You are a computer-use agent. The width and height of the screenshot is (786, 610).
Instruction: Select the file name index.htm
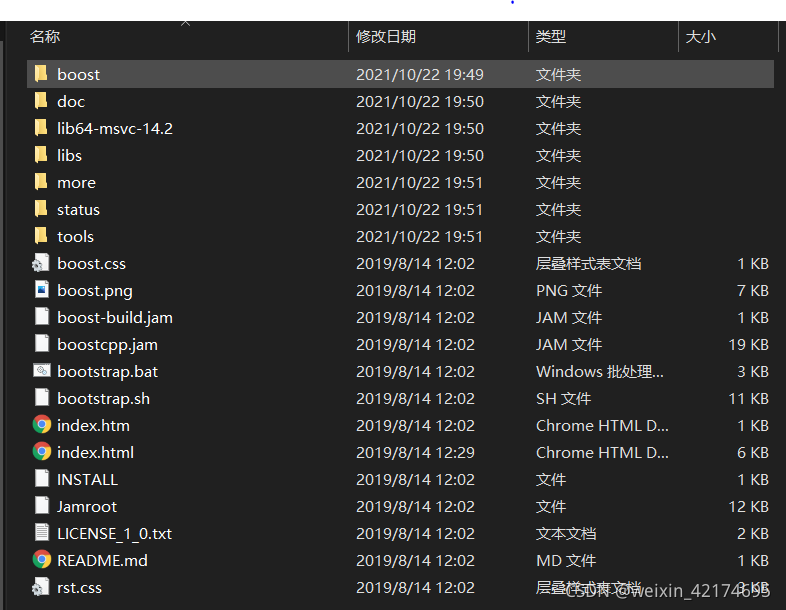click(x=93, y=426)
